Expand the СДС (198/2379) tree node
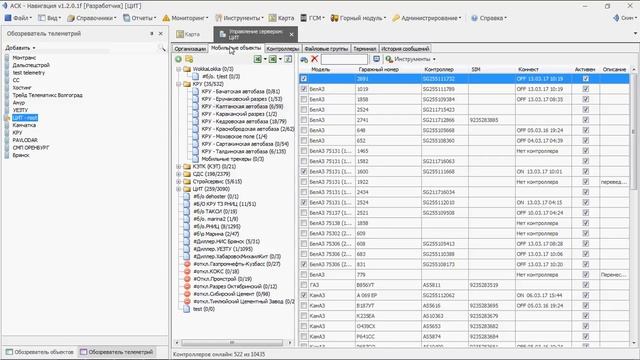Image resolution: width=640 pixels, height=360 pixels. click(179, 174)
